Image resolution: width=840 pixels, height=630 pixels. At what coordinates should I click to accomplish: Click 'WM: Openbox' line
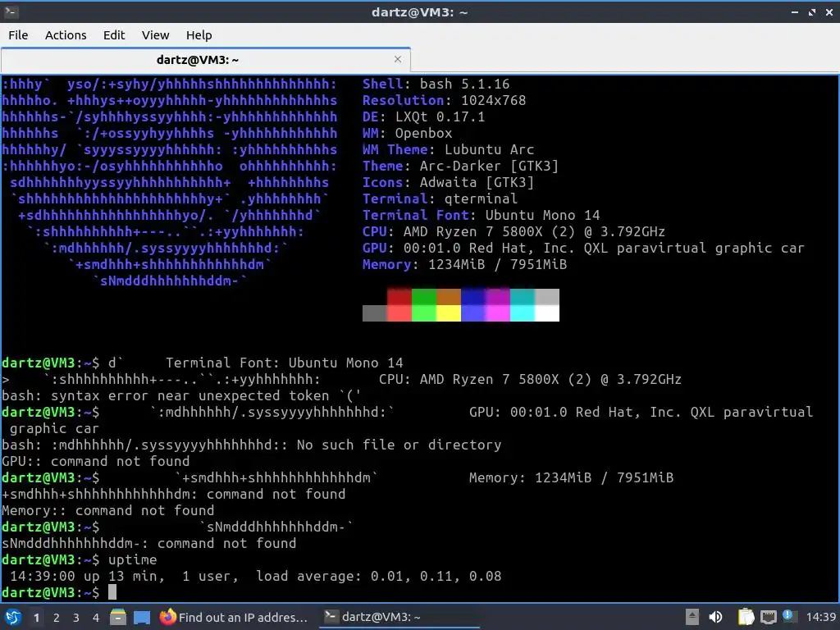[x=407, y=133]
